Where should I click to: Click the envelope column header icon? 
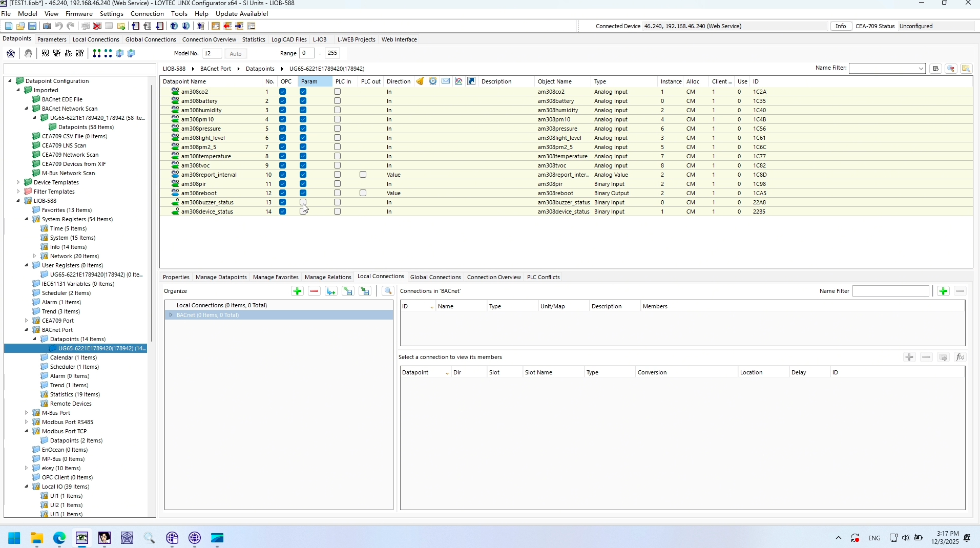[x=446, y=81]
